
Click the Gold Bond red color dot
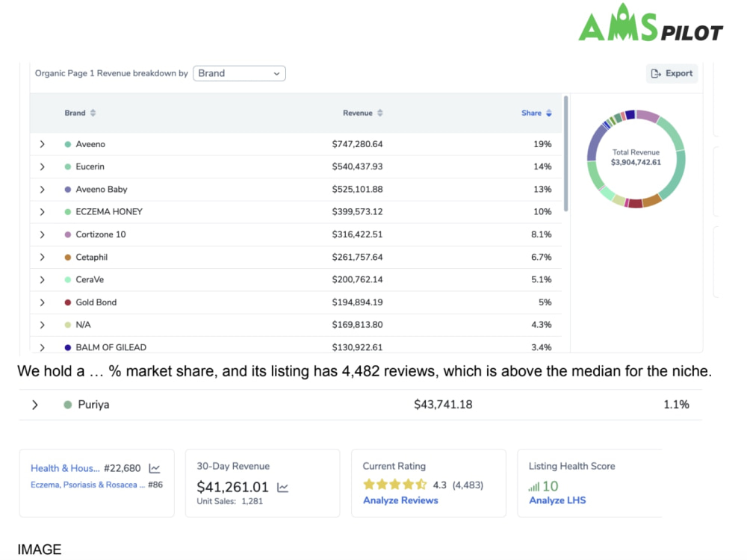68,302
